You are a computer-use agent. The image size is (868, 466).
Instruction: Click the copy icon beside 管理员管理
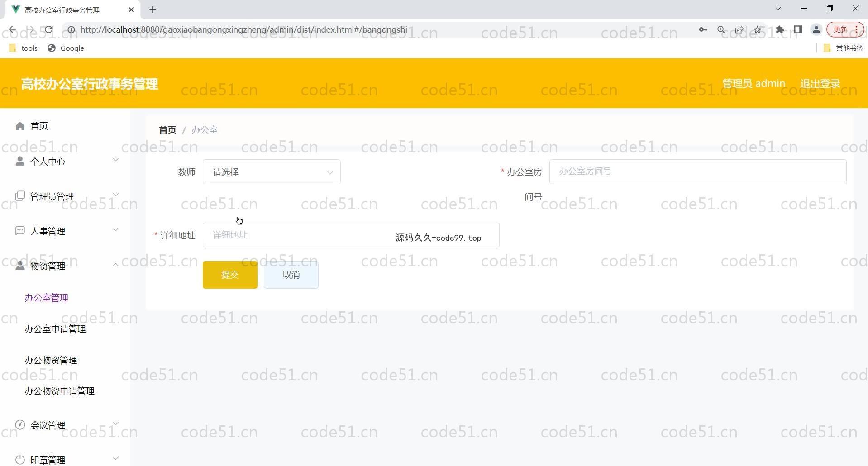[20, 196]
